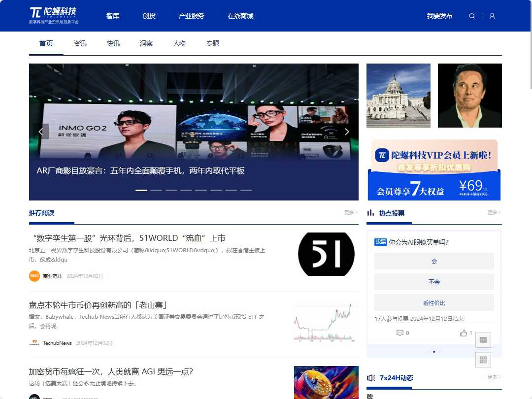The image size is (532, 399).
Task: Click the comment icon under the poll
Action: click(x=400, y=333)
